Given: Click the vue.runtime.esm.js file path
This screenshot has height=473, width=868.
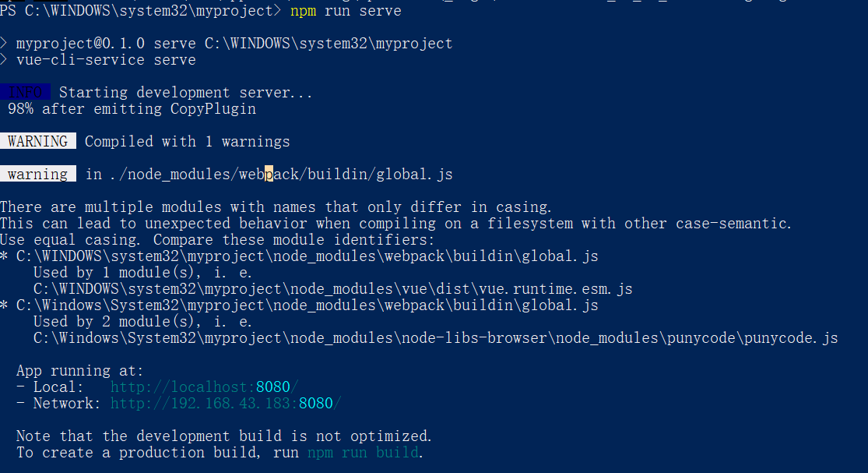Looking at the screenshot, I should pos(332,288).
